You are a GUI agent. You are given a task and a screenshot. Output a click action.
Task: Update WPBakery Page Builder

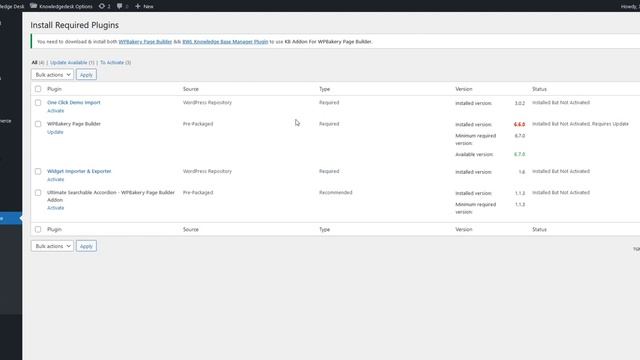[55, 132]
